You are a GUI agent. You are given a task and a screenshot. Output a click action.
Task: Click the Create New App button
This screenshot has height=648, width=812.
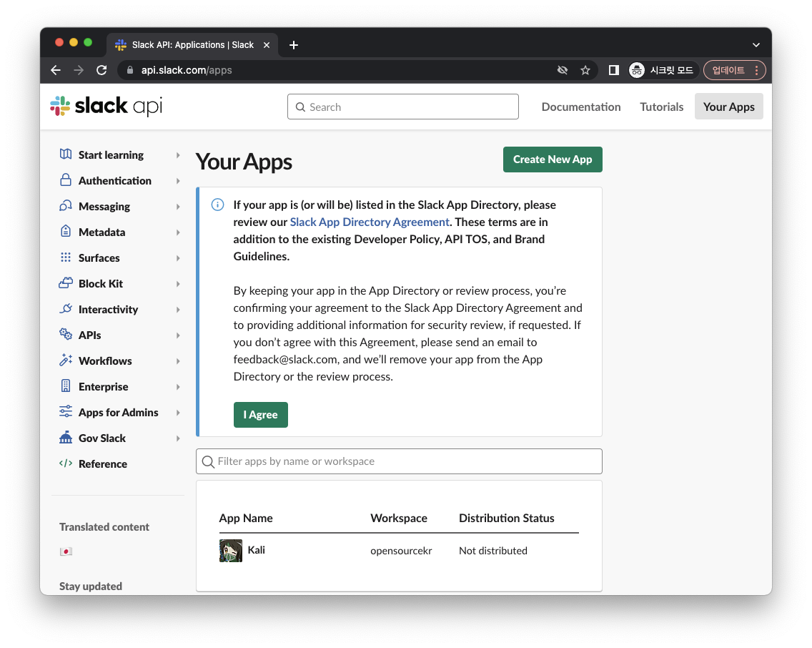coord(553,159)
